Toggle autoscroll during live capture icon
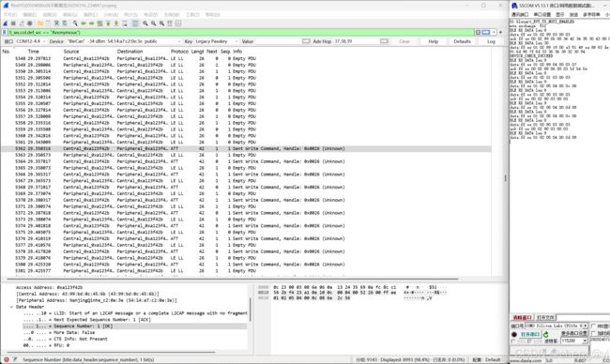The height and width of the screenshot is (364, 610). coord(125,23)
